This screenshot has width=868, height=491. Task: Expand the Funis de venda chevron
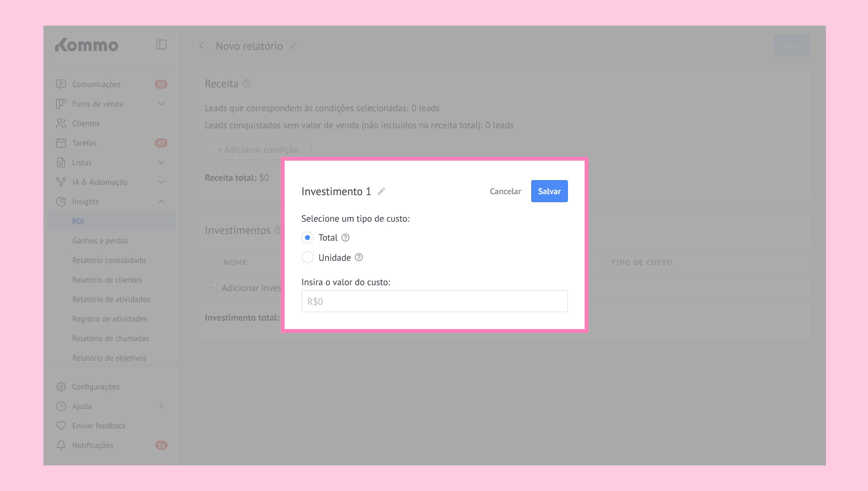(x=161, y=104)
